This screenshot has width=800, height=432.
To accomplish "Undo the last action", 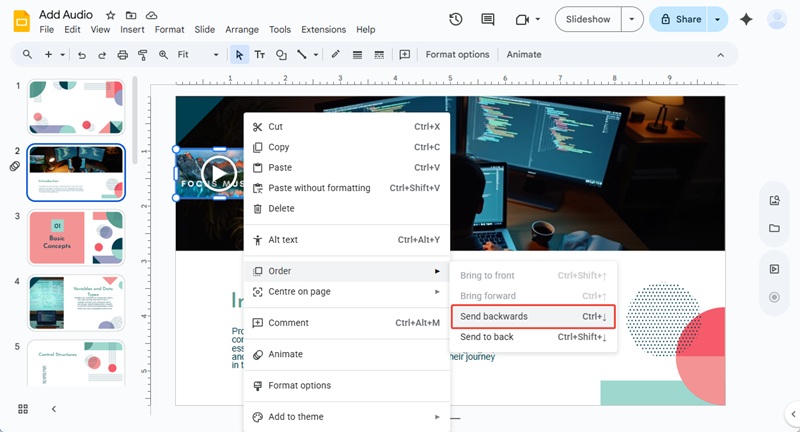I will (x=82, y=55).
